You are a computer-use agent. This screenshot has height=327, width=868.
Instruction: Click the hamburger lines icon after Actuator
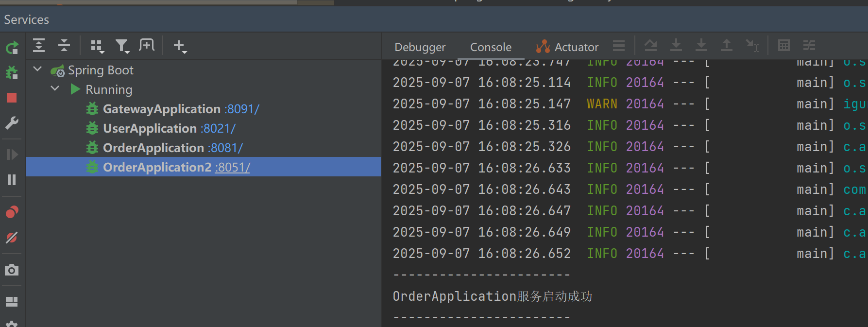click(x=619, y=46)
